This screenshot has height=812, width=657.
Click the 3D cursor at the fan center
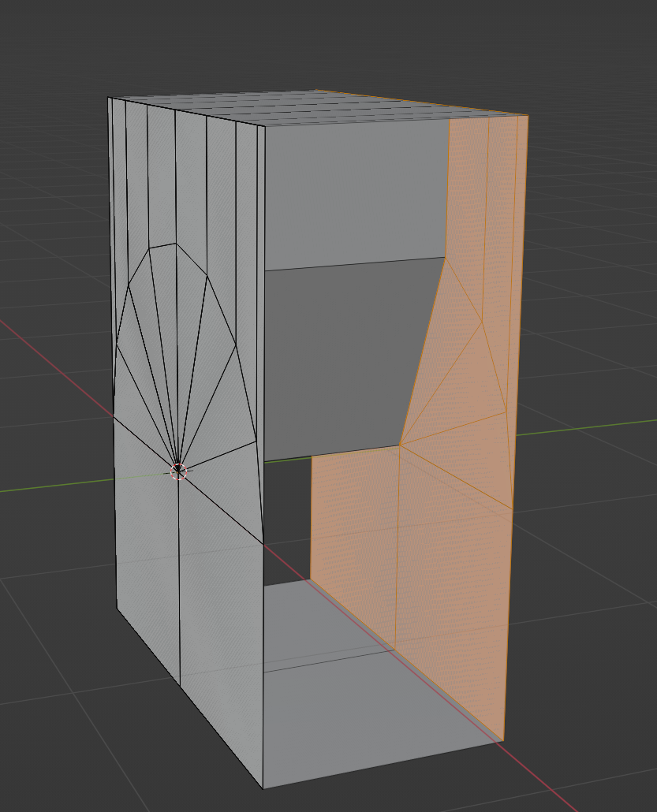pyautogui.click(x=179, y=471)
